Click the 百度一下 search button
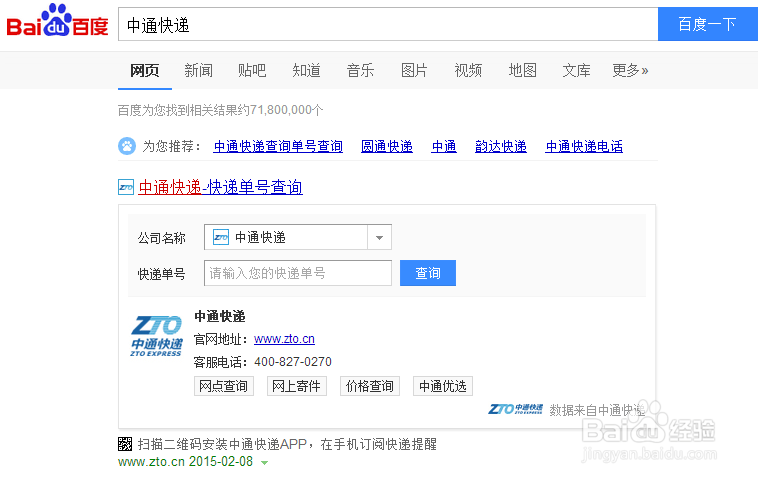This screenshot has width=758, height=481. 708,24
